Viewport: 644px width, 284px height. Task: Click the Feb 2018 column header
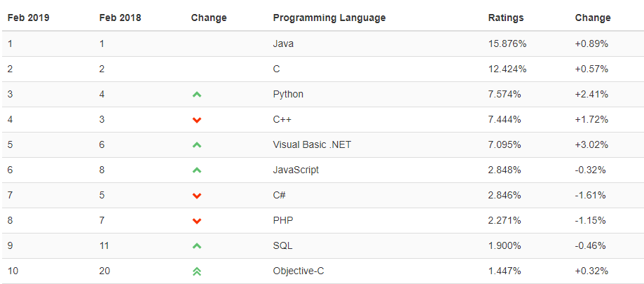tap(120, 18)
